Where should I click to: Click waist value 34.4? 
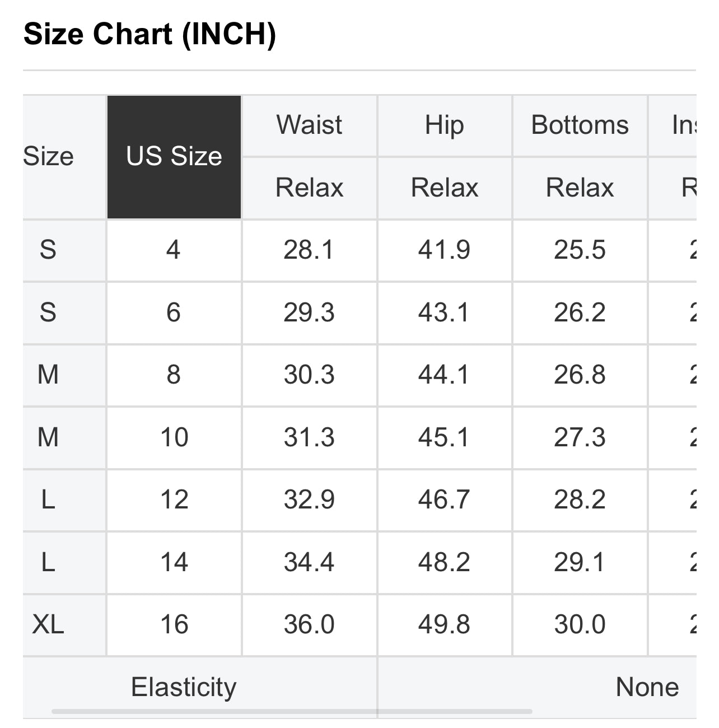(x=309, y=562)
